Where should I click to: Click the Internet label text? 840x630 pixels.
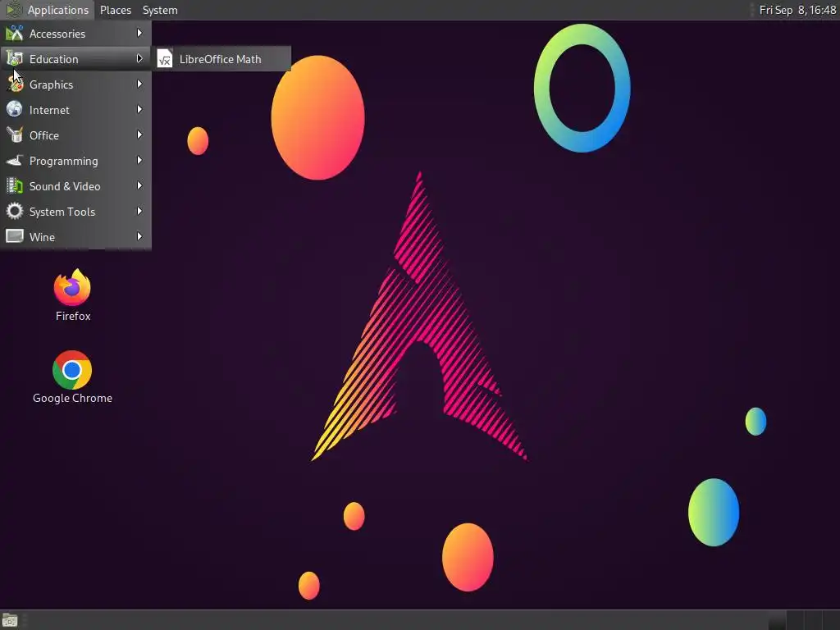[x=49, y=110]
